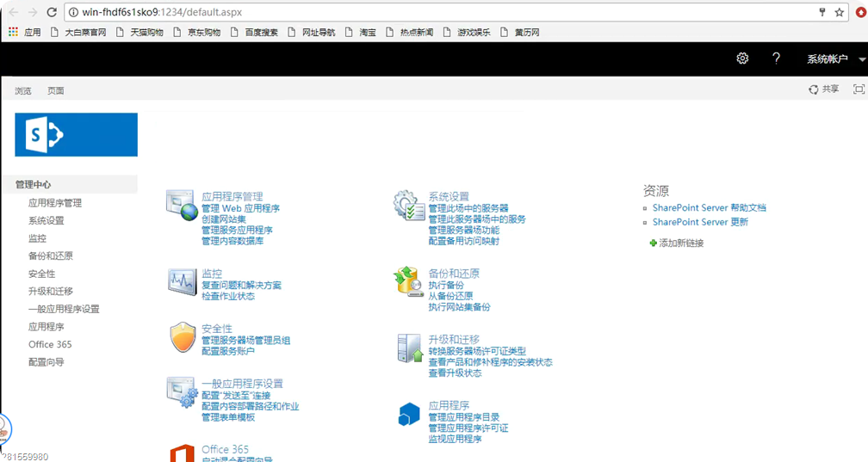Click the 安全性 shield icon
The height and width of the screenshot is (462, 868).
coord(183,337)
